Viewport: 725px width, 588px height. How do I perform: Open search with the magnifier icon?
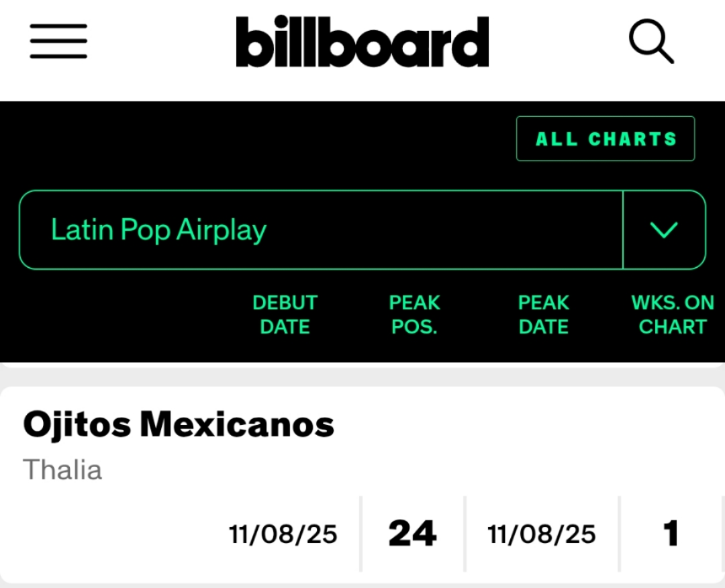coord(650,42)
